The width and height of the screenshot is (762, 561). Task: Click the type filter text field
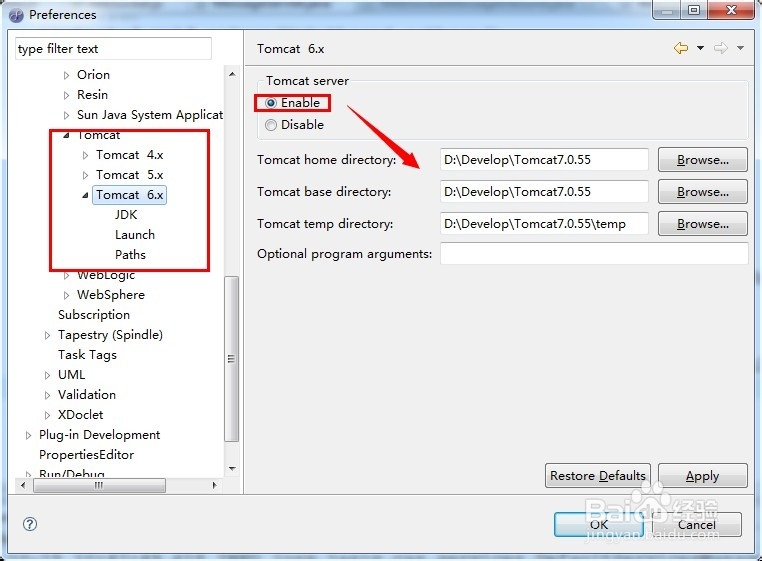(x=113, y=49)
